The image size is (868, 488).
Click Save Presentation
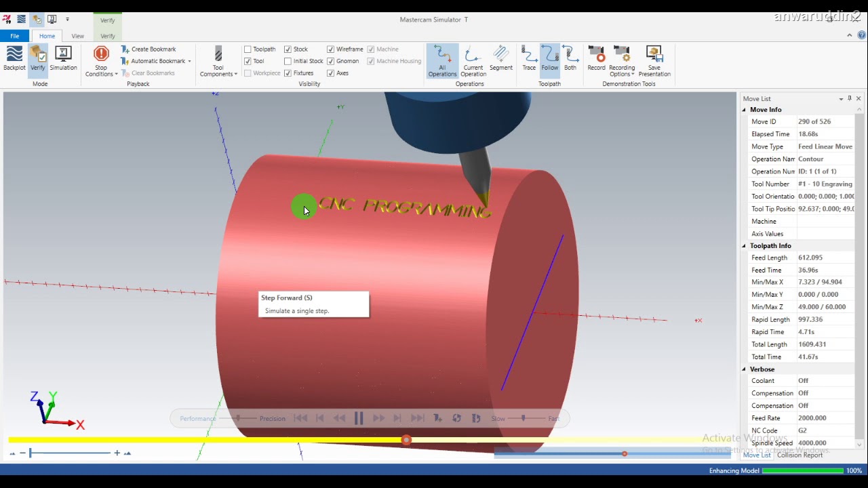[x=654, y=61]
